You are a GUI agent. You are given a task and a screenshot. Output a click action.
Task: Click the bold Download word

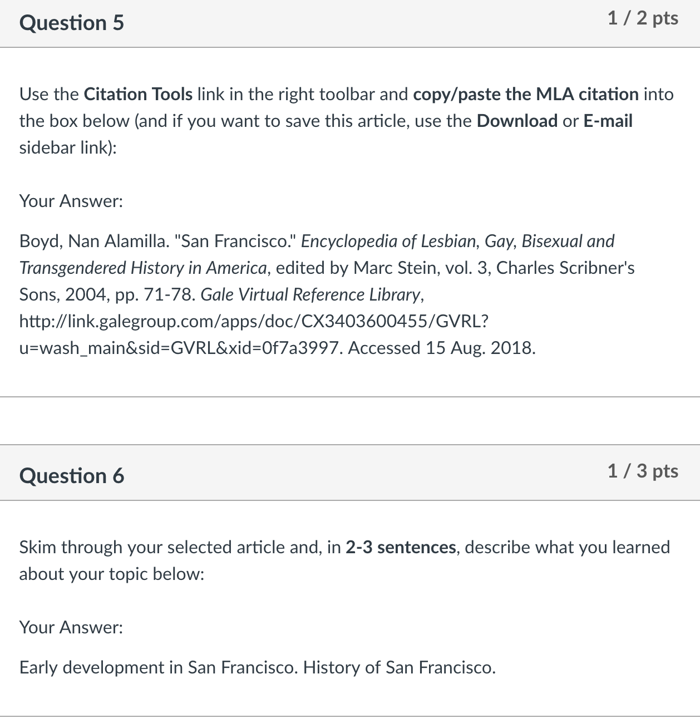pos(517,121)
